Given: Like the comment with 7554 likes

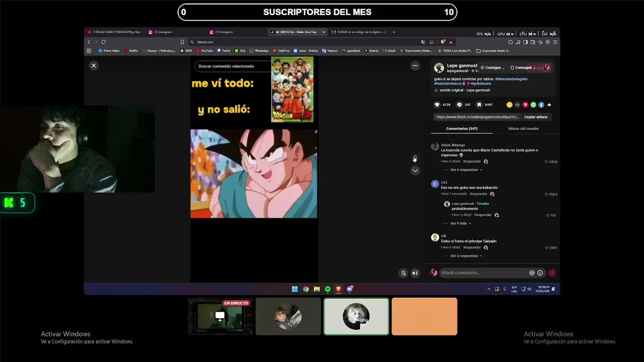Looking at the screenshot, I should click(x=546, y=194).
